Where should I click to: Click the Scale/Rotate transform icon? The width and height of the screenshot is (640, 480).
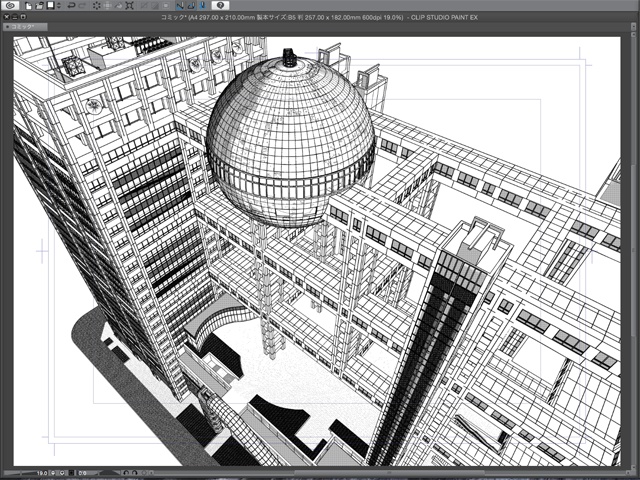[129, 5]
